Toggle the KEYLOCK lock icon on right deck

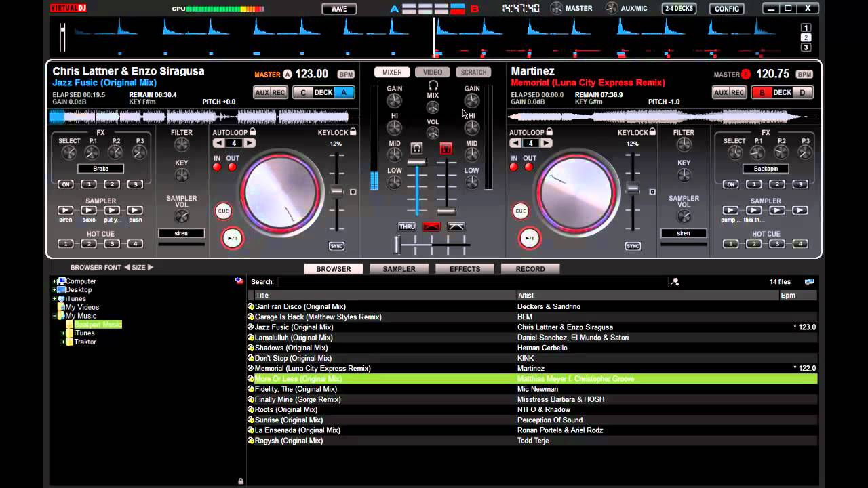click(654, 132)
